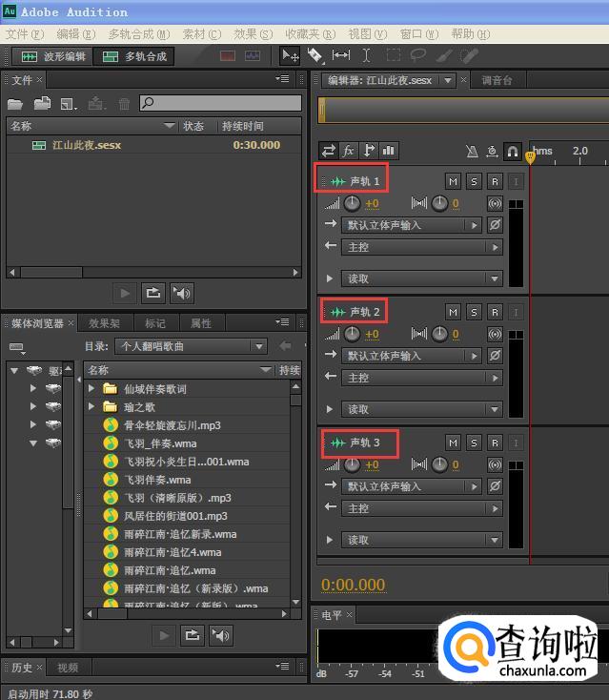This screenshot has height=700, width=609.
Task: Click the Sends view icon
Action: pyautogui.click(x=369, y=151)
